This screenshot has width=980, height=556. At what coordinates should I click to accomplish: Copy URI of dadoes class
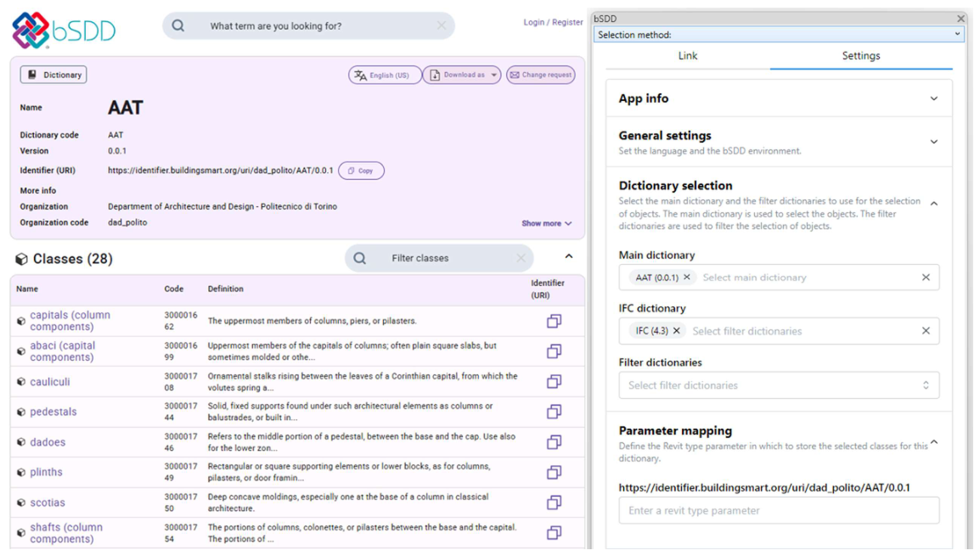tap(554, 442)
